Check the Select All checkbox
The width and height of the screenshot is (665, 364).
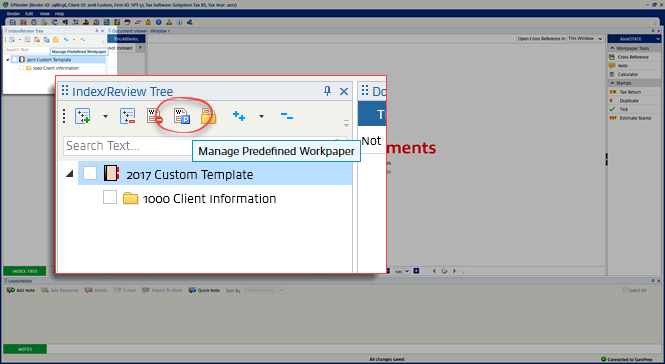tap(625, 290)
